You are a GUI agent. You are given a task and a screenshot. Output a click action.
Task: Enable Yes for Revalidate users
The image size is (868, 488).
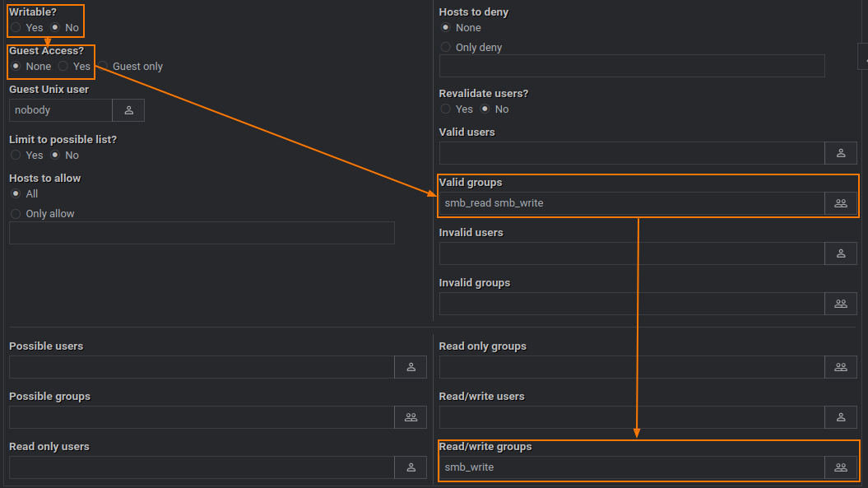pos(446,109)
